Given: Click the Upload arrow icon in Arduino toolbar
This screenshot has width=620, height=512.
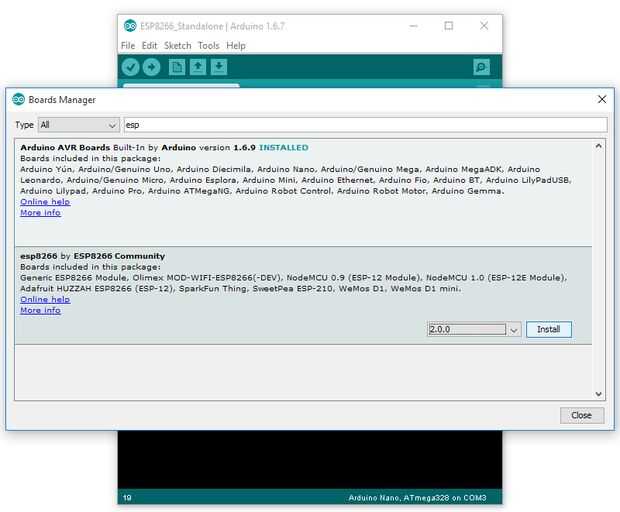Looking at the screenshot, I should click(151, 67).
